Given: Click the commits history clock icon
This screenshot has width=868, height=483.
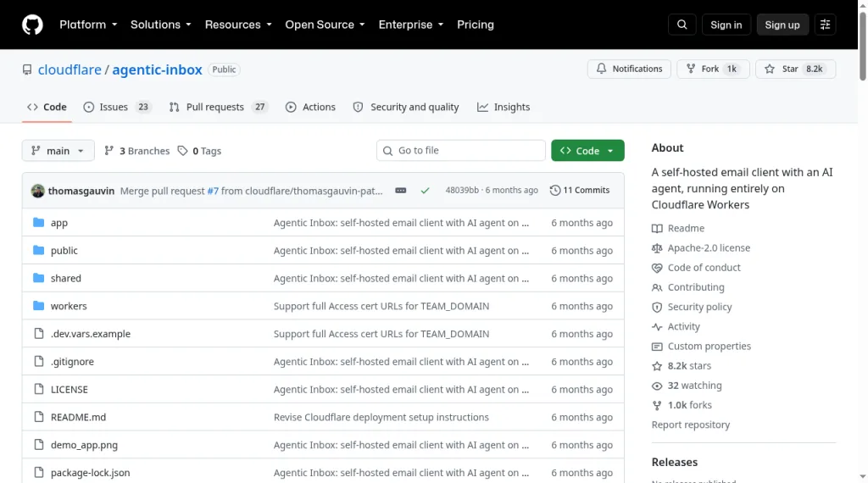Looking at the screenshot, I should point(554,191).
